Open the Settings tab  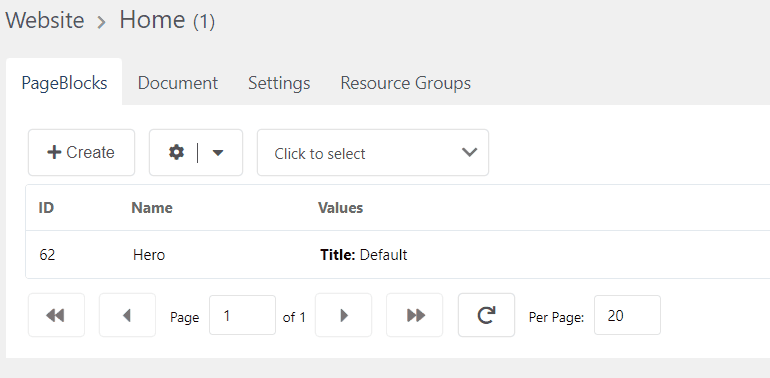279,83
